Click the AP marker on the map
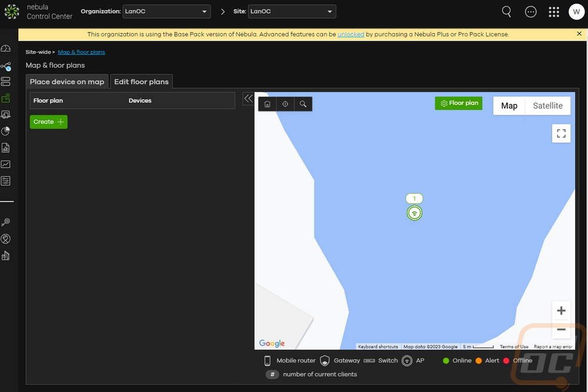Screen dimensions: 588x392 point(415,213)
